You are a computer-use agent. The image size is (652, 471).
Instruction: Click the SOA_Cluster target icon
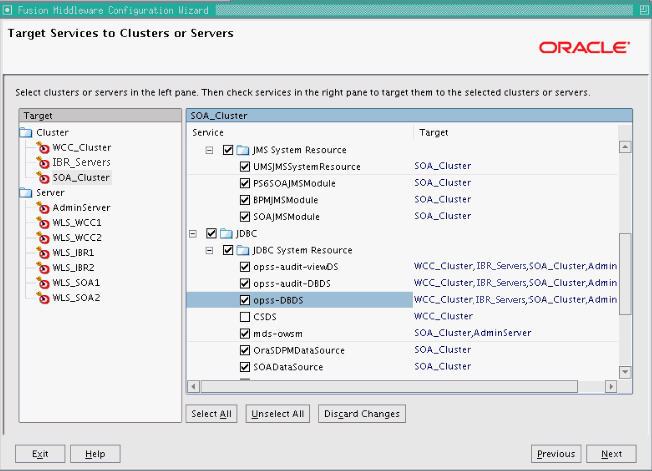point(43,178)
